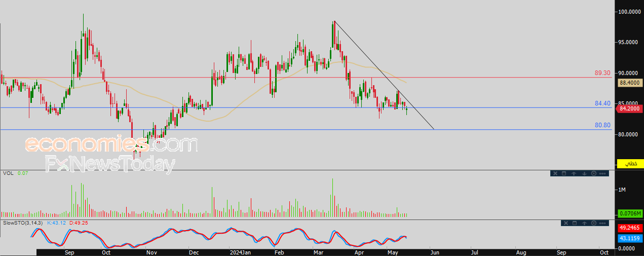
Task: Select the descending black trendline
Action: [384, 75]
